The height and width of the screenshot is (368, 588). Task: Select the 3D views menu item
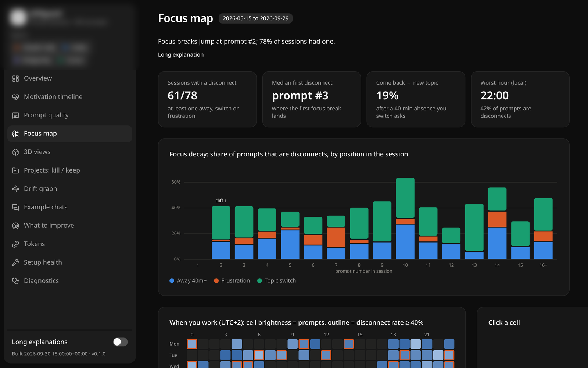coord(70,152)
